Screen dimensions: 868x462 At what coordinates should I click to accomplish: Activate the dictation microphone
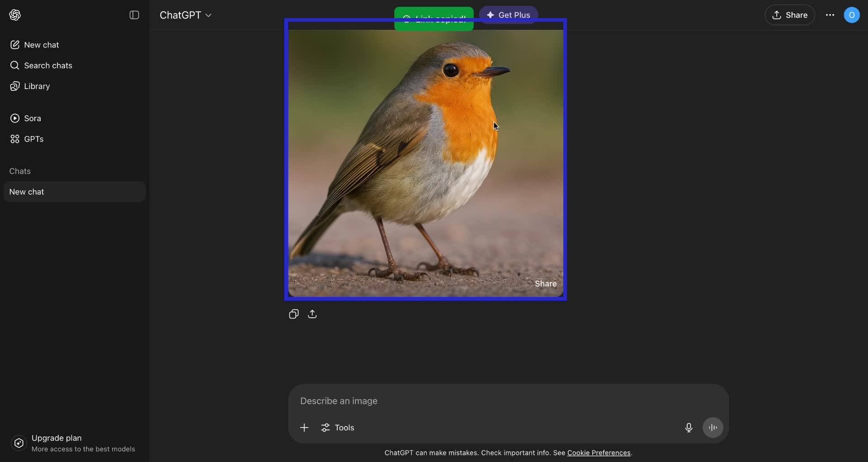688,427
